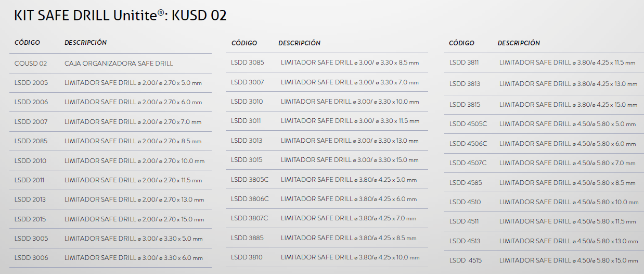Click the middle table's DESCRIPCIÓN column header
The height and width of the screenshot is (274, 644).
tap(299, 43)
